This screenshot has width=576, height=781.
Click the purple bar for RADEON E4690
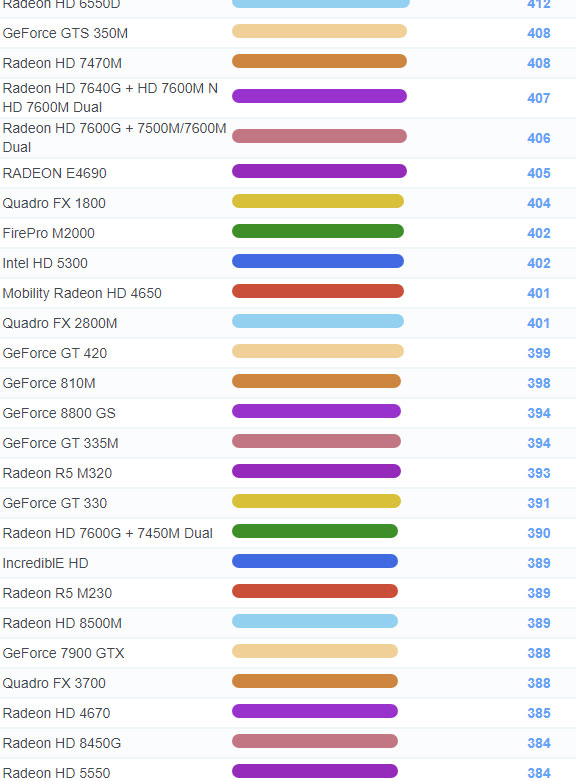pyautogui.click(x=319, y=171)
